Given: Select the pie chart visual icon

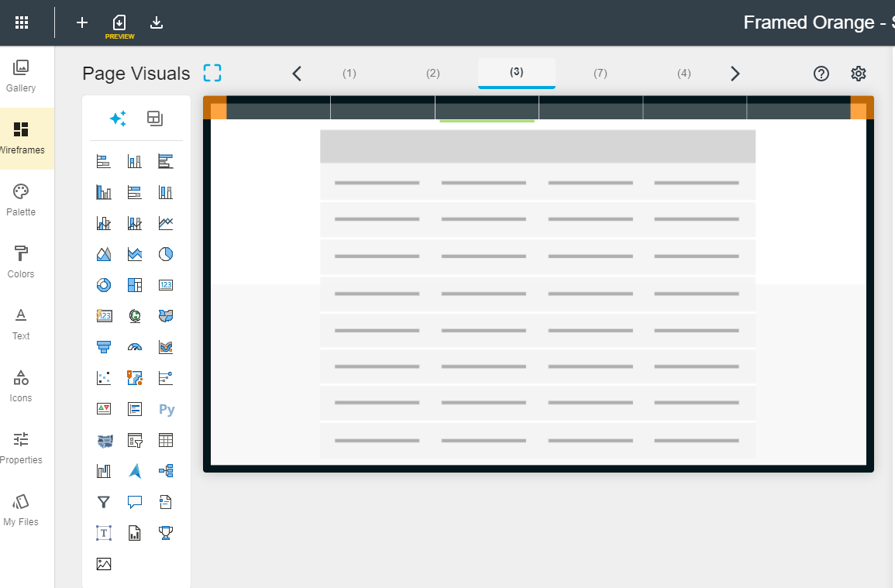Looking at the screenshot, I should point(165,253).
